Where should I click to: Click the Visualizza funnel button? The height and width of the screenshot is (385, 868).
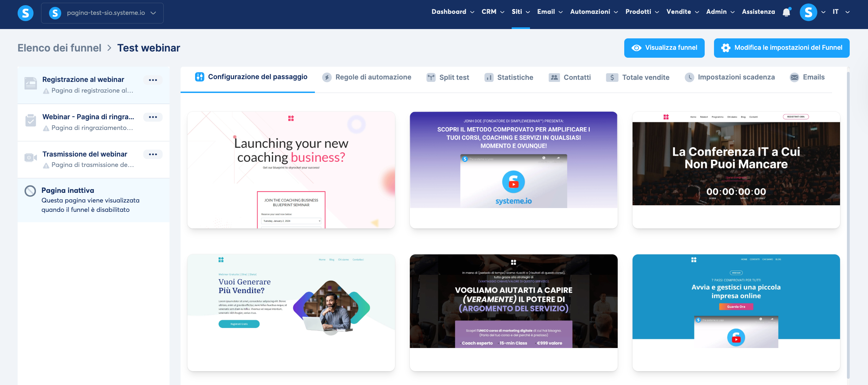coord(664,48)
